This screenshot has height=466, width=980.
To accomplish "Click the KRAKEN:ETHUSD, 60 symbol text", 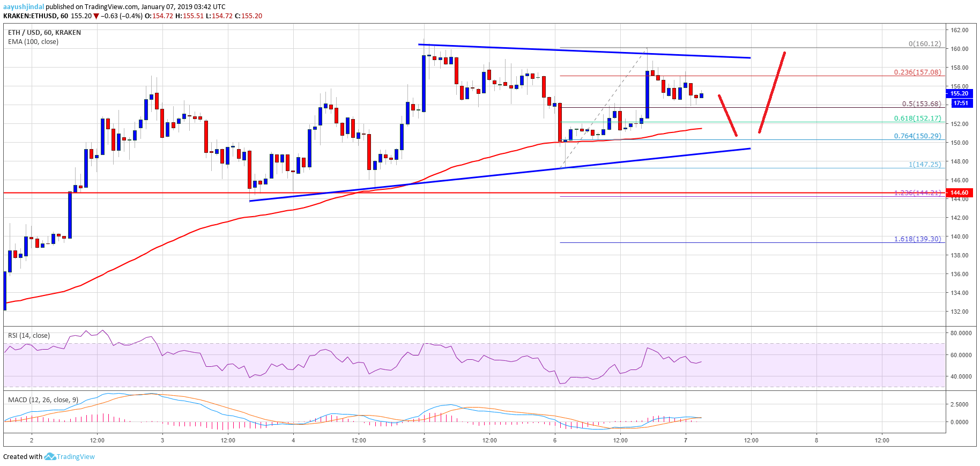I will [36, 16].
